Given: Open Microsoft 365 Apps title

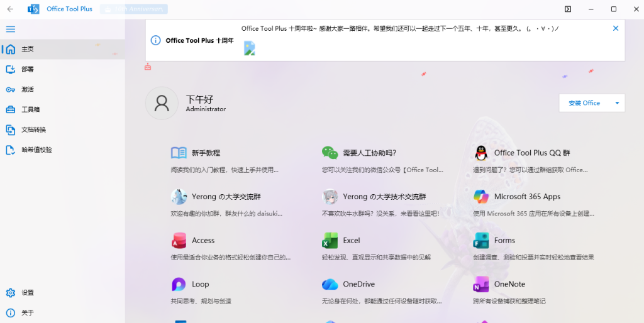Looking at the screenshot, I should pos(528,197).
